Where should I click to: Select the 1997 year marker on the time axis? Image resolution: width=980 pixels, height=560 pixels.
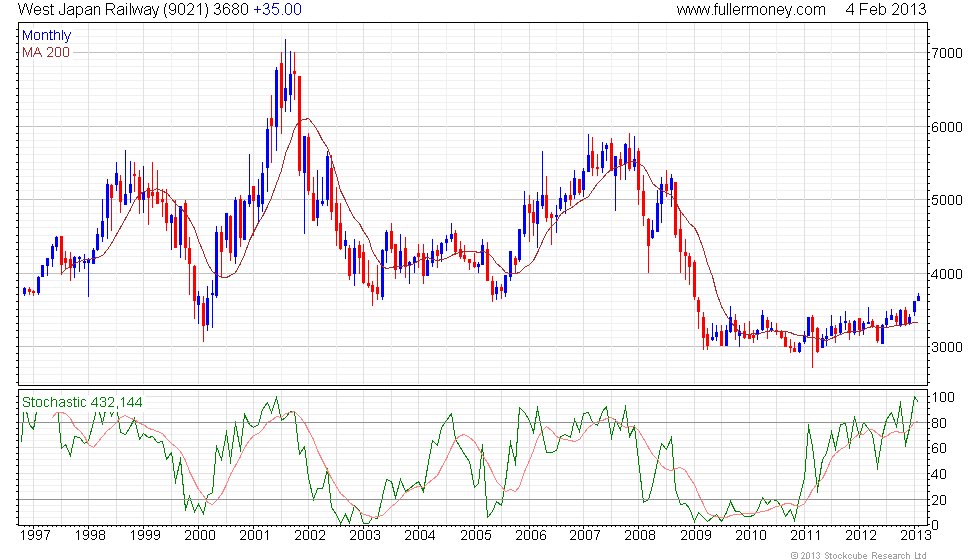(x=34, y=535)
